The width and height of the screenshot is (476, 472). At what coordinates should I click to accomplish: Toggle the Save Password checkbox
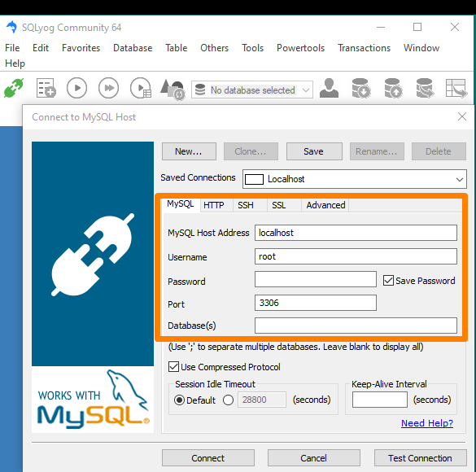coord(388,280)
